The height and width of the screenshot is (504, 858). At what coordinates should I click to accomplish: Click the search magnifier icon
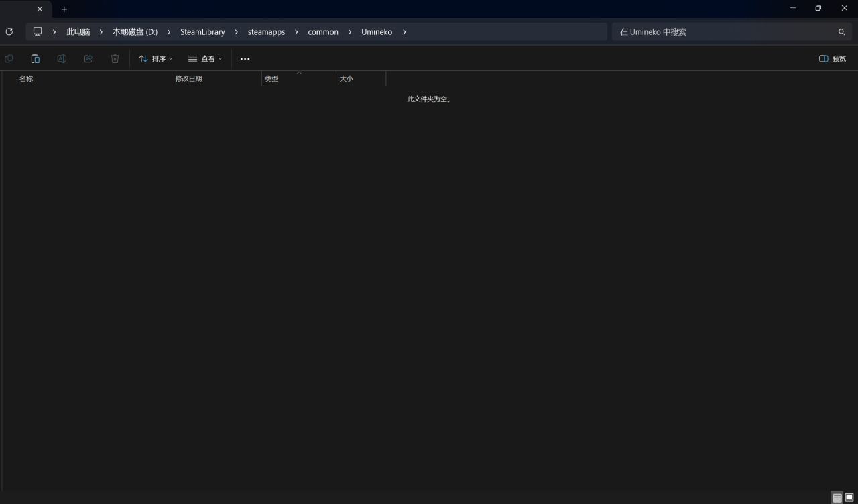[842, 31]
